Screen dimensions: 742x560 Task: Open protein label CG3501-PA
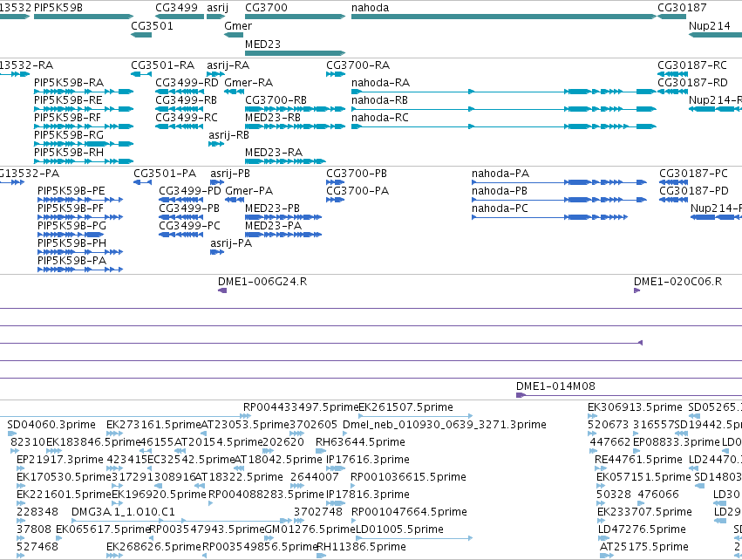pos(165,174)
